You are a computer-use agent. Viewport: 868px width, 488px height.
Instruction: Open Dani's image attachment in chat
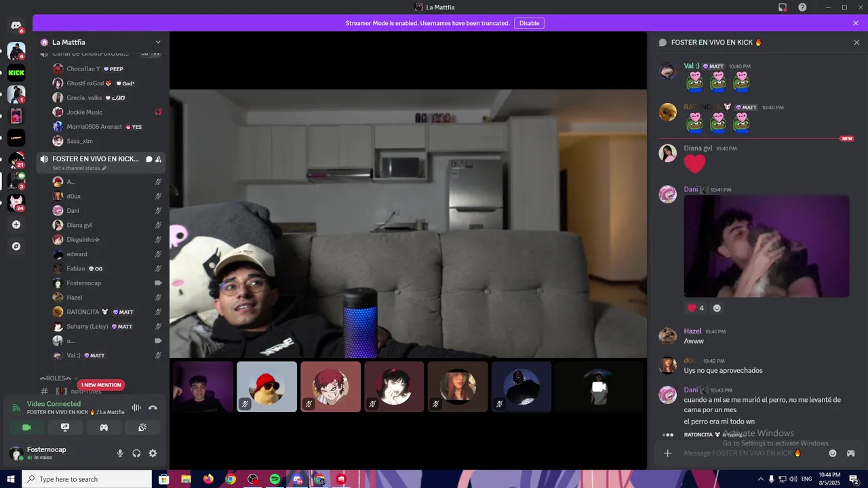(x=766, y=246)
